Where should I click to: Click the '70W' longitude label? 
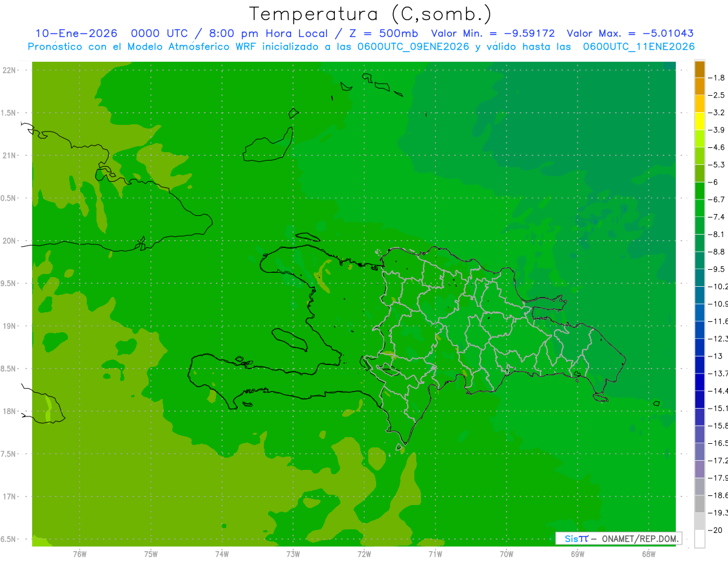pos(507,554)
